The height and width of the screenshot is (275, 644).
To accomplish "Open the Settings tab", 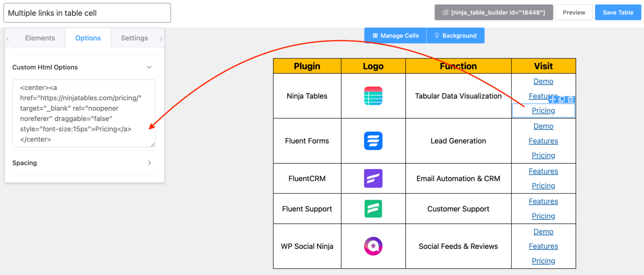I will pos(134,38).
